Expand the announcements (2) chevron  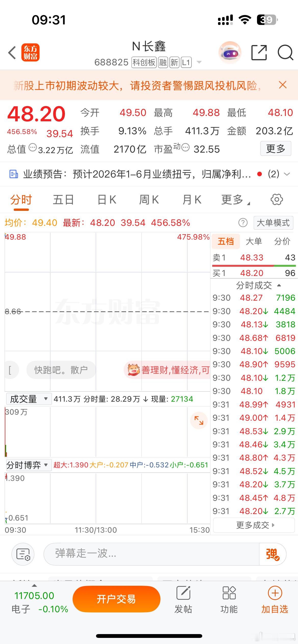(287, 174)
